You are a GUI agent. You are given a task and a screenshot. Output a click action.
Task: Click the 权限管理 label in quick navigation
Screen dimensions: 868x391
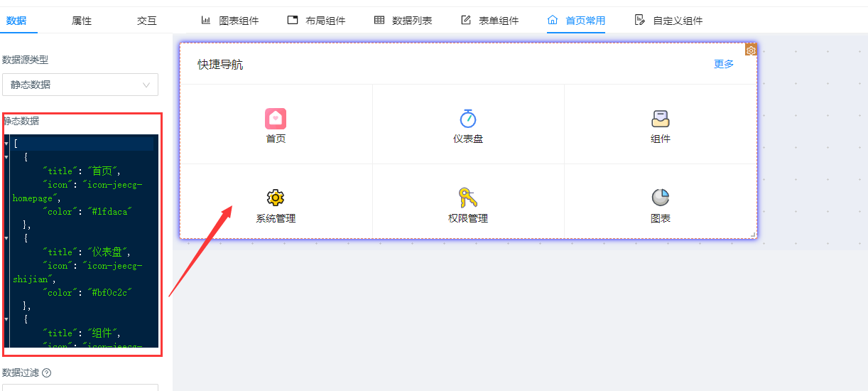pyautogui.click(x=468, y=218)
